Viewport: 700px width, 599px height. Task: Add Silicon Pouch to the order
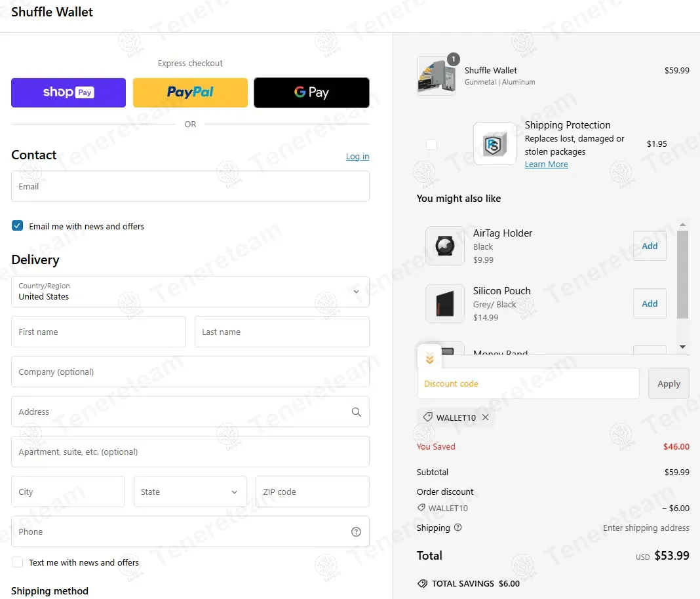pos(650,303)
